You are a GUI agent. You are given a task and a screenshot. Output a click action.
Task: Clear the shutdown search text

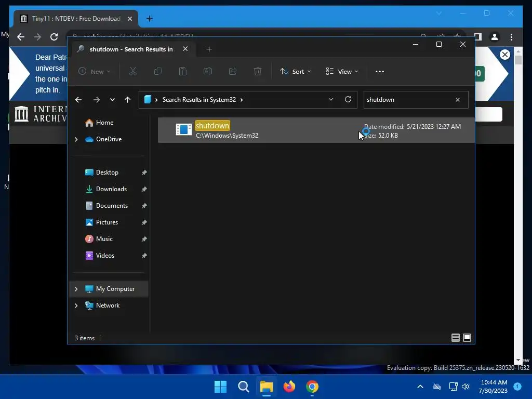457,100
